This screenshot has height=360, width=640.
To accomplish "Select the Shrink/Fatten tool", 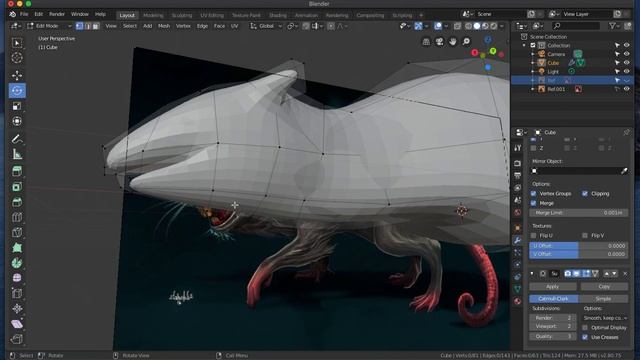I will pyautogui.click(x=17, y=309).
